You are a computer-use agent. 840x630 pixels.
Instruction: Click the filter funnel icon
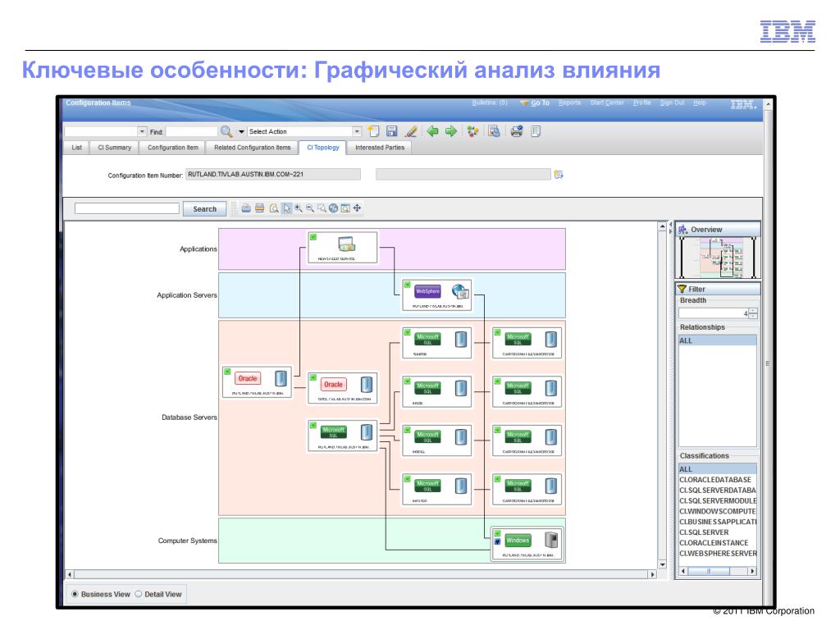[682, 289]
